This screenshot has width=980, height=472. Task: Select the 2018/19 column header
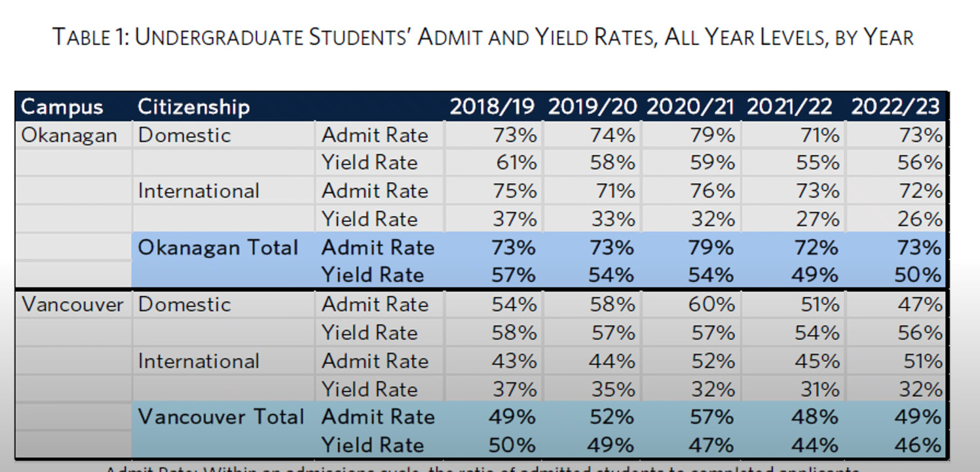[491, 107]
